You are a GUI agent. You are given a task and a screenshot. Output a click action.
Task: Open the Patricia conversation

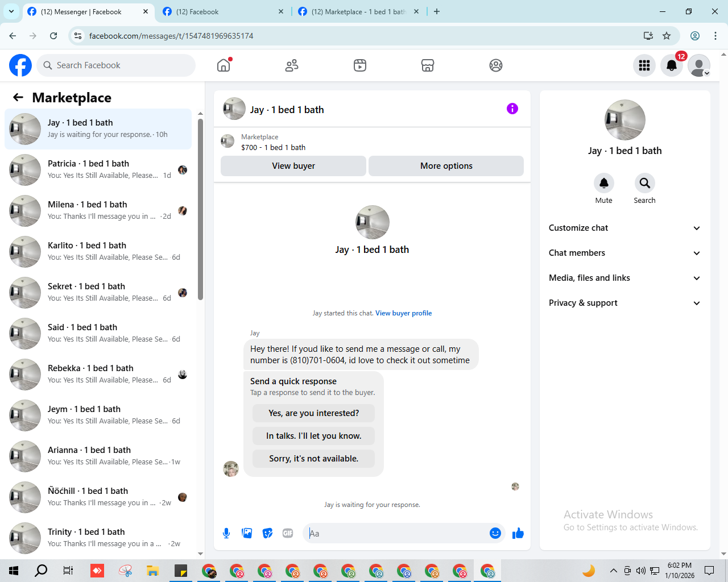click(x=98, y=170)
